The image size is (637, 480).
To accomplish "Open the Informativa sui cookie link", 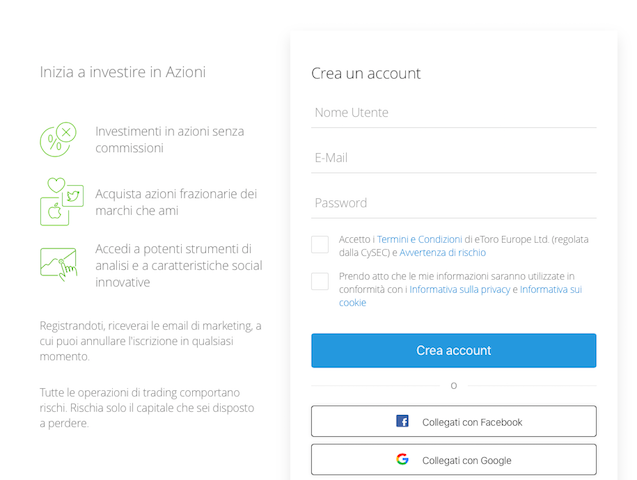I will click(x=461, y=296).
